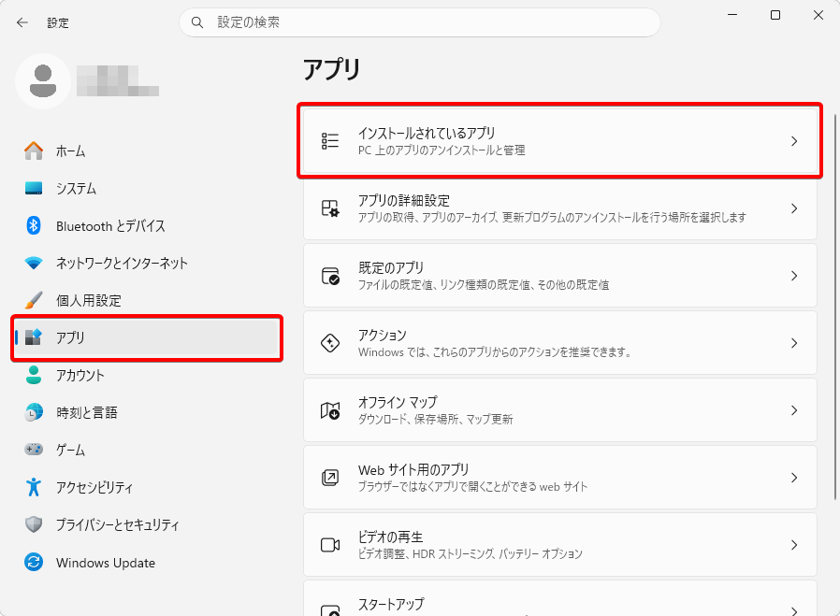Click the list icon of インストールされているアプリ
Image resolution: width=840 pixels, height=616 pixels.
click(330, 141)
